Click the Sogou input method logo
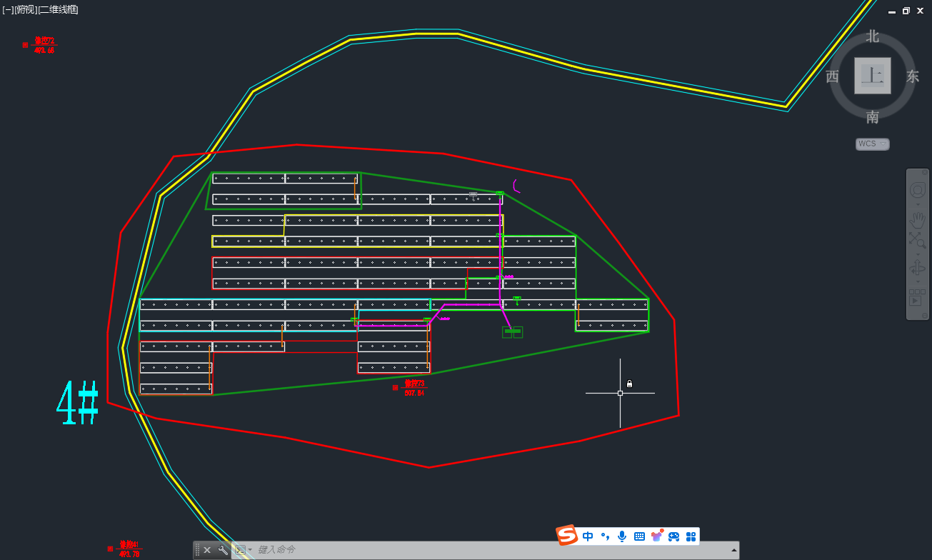Viewport: 932px width, 560px height. [x=567, y=536]
